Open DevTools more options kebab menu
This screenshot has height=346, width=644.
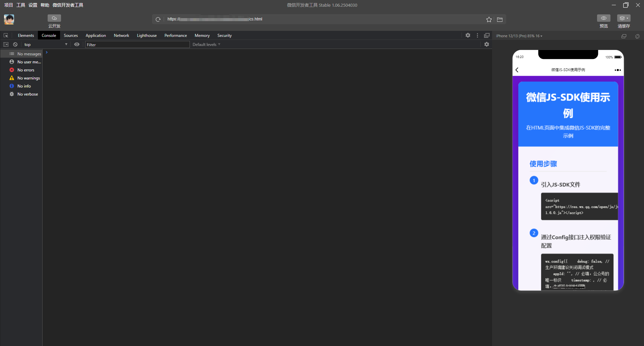(477, 35)
